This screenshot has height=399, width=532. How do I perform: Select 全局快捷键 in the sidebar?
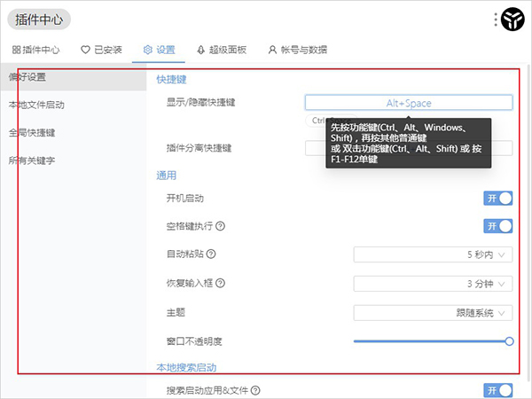(74, 133)
